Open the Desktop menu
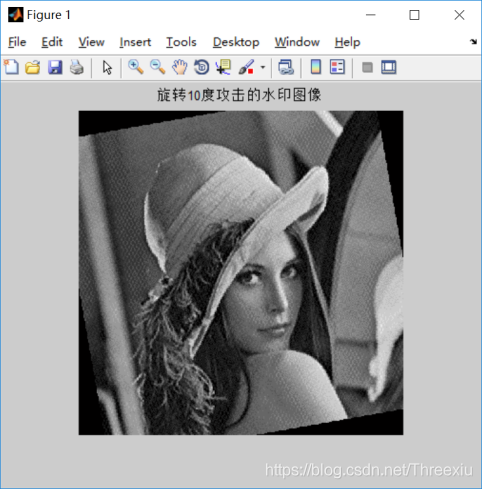This screenshot has width=482, height=489. (236, 42)
